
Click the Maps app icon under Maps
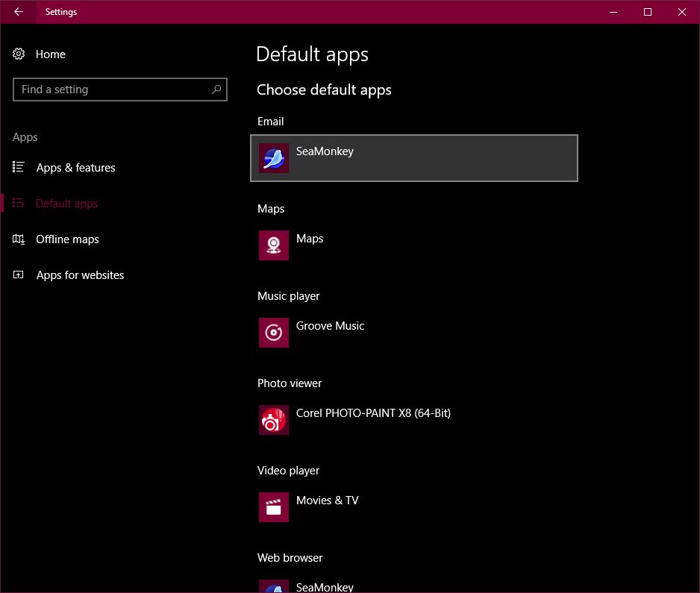point(274,245)
